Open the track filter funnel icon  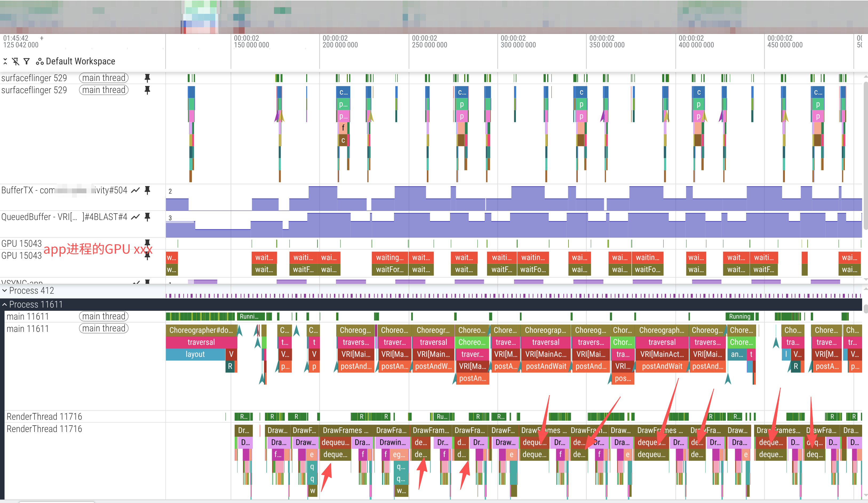tap(26, 61)
